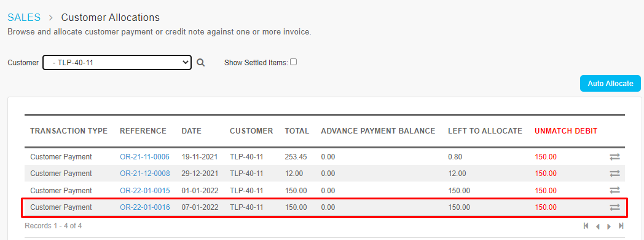Click allocate arrows icon for OR-21-11-0006
This screenshot has height=240, width=644.
[615, 156]
